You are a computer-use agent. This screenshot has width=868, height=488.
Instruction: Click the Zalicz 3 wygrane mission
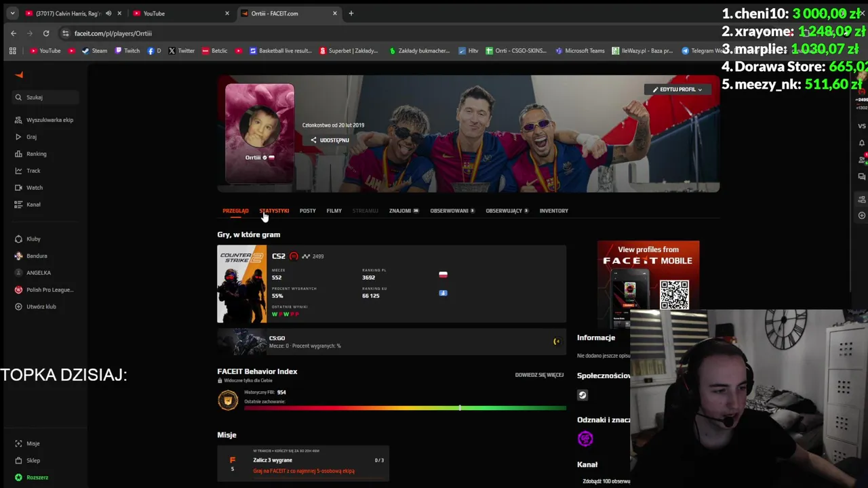click(x=303, y=465)
